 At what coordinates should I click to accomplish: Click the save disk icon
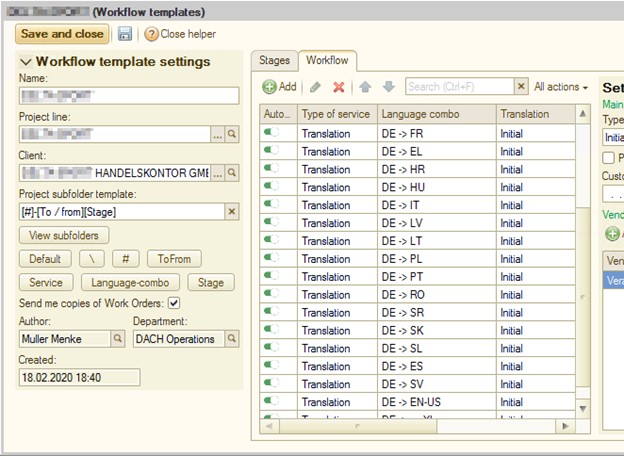click(x=125, y=34)
